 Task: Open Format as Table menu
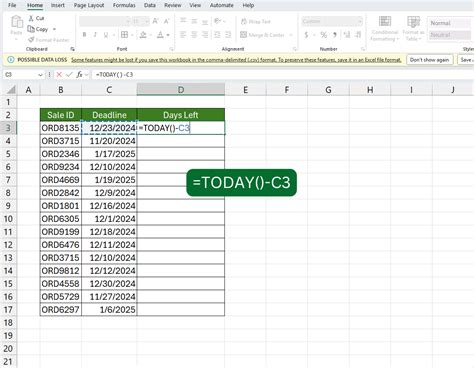click(413, 28)
